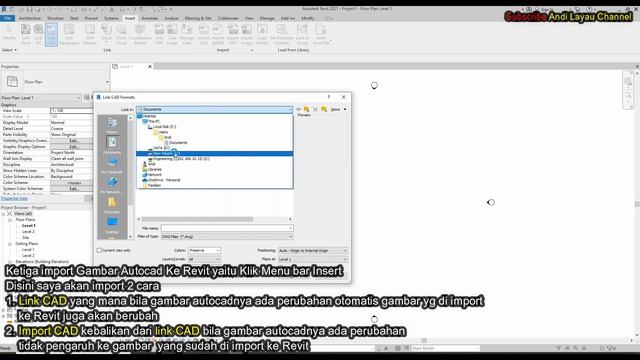Click the Link Topography ribbon icon
Viewport: 640px width, 360px height.
point(69,34)
